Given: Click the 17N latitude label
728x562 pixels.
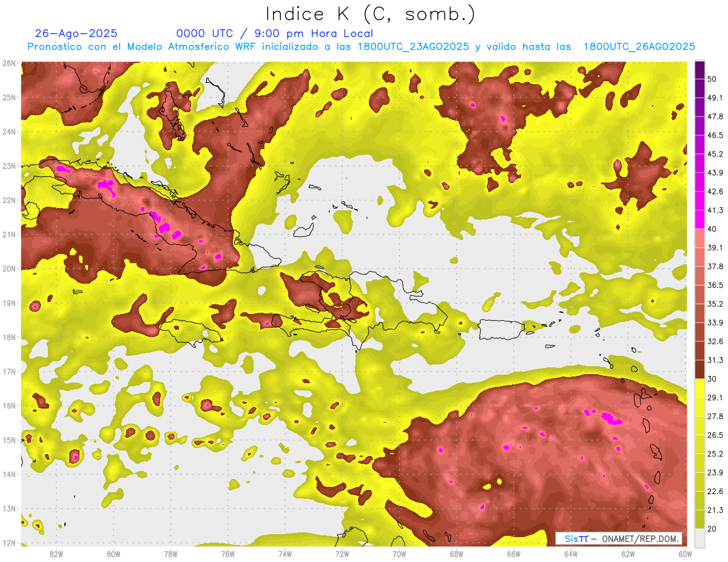Looking at the screenshot, I should [x=8, y=372].
